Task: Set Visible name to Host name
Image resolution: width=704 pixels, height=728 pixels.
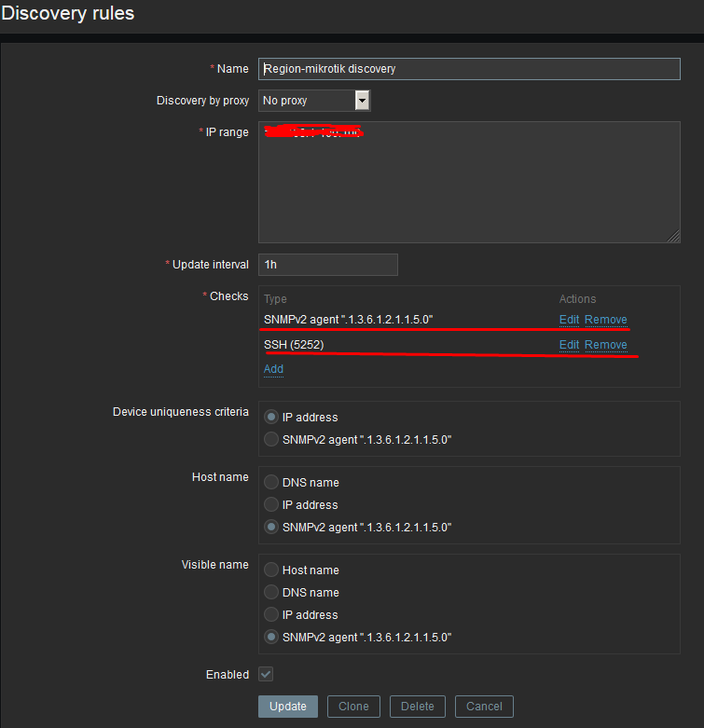Action: coord(271,570)
